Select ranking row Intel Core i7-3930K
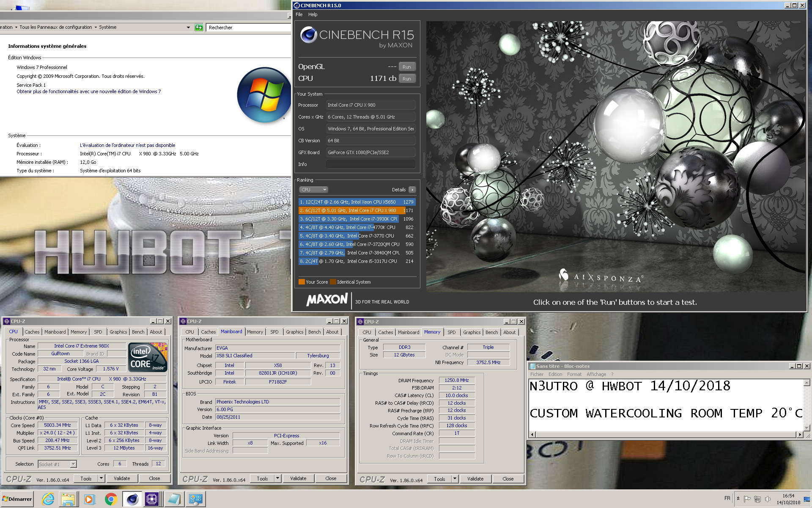Image resolution: width=812 pixels, height=508 pixels. click(357, 219)
